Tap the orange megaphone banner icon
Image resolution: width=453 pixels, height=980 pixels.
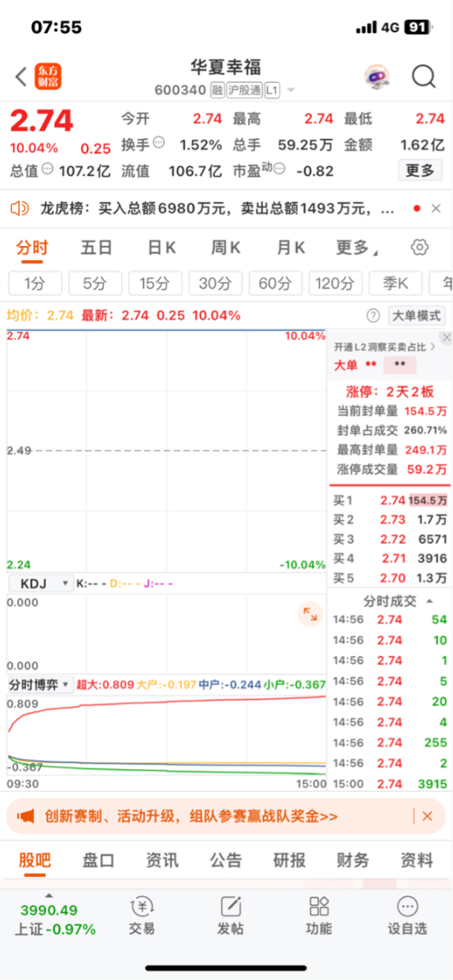(x=26, y=816)
